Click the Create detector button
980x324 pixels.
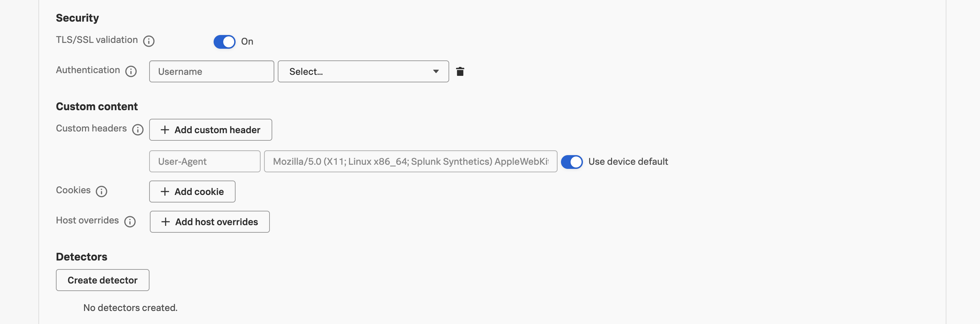(102, 280)
